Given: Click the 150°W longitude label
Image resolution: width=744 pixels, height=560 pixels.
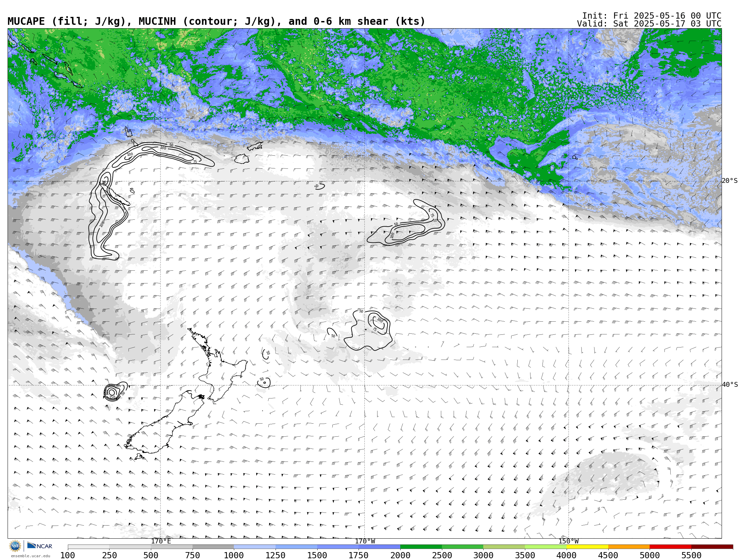Looking at the screenshot, I should click(x=569, y=541).
